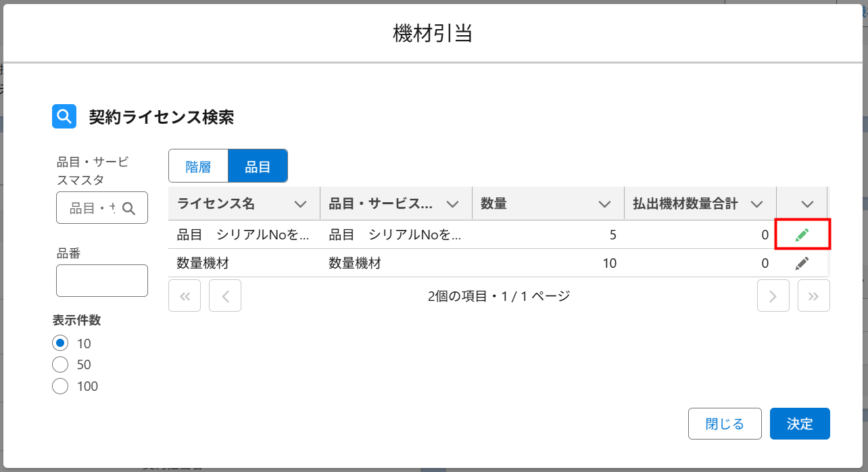Image resolution: width=868 pixels, height=472 pixels.
Task: Go to previous page arrow button
Action: pyautogui.click(x=225, y=296)
